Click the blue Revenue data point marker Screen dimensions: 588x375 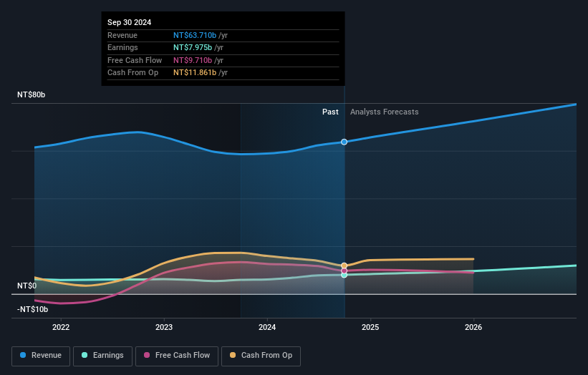(x=344, y=142)
